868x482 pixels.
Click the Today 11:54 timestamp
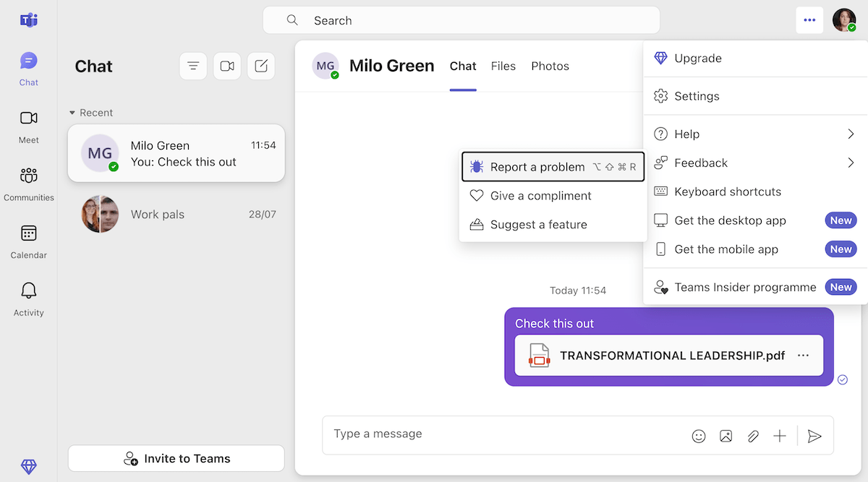point(578,291)
